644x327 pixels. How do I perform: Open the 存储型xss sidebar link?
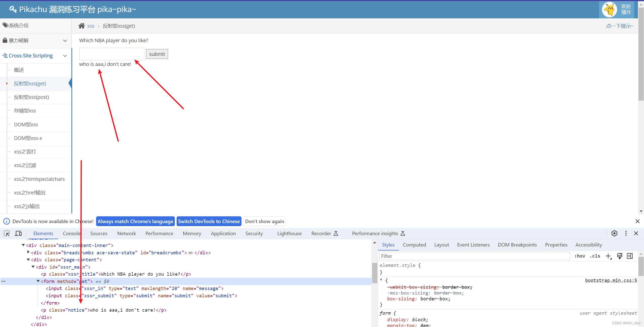point(25,111)
